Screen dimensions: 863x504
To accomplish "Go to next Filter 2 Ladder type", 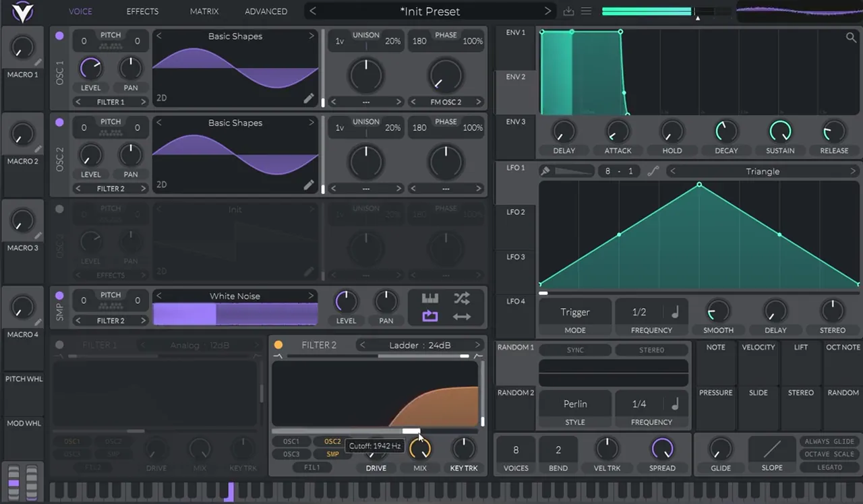I will click(x=477, y=345).
